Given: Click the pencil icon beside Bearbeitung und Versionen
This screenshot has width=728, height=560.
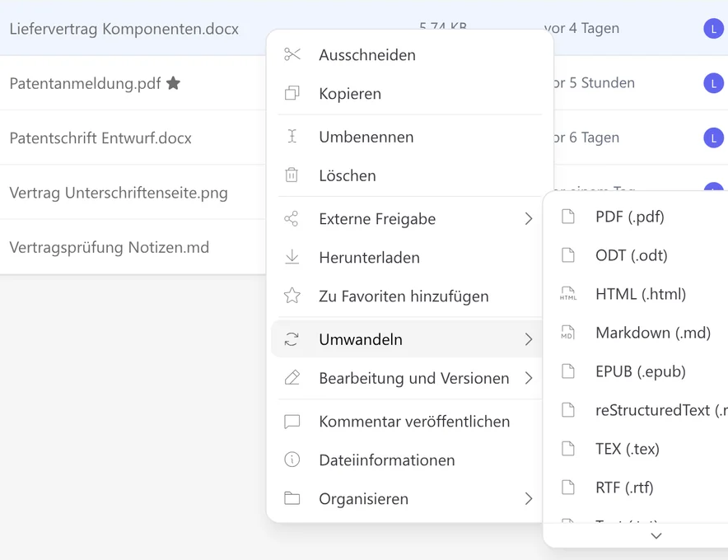Looking at the screenshot, I should [292, 378].
